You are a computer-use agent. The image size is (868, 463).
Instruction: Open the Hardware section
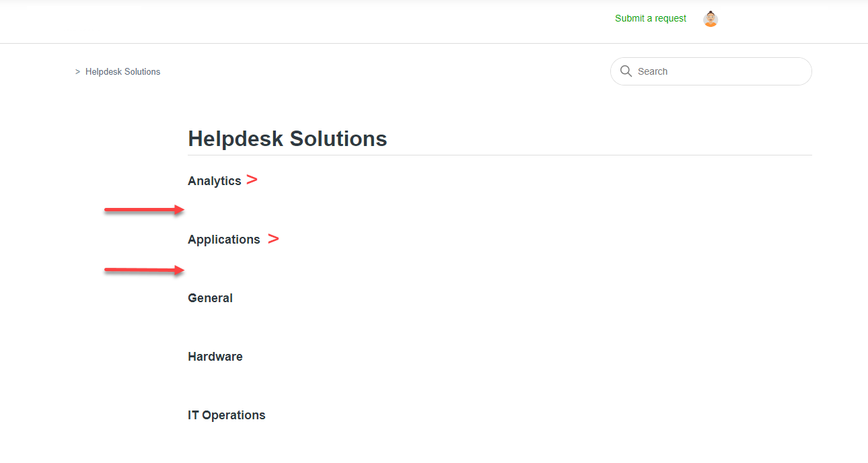[215, 357]
